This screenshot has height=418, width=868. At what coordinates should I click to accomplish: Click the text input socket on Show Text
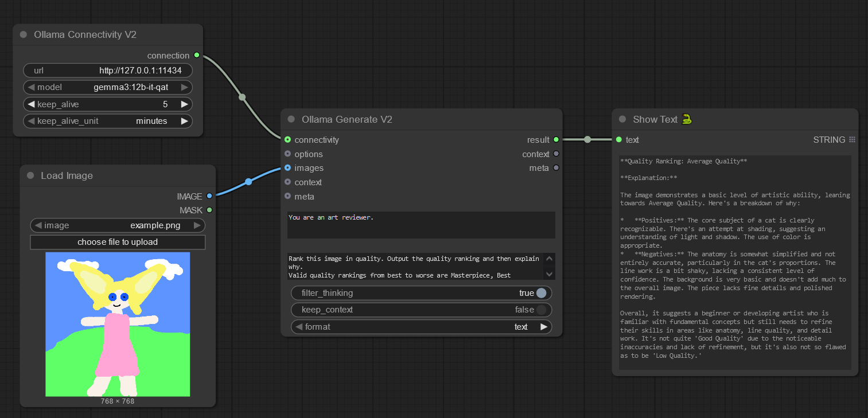619,139
